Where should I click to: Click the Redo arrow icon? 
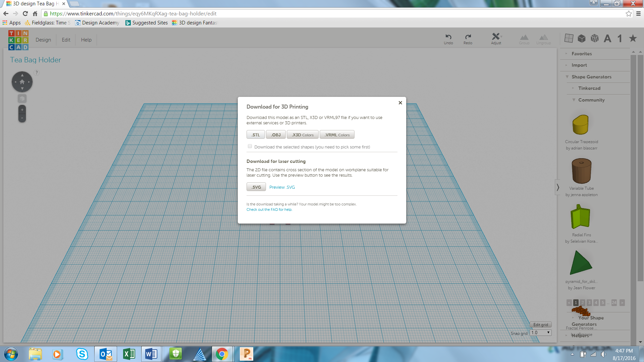tap(468, 37)
